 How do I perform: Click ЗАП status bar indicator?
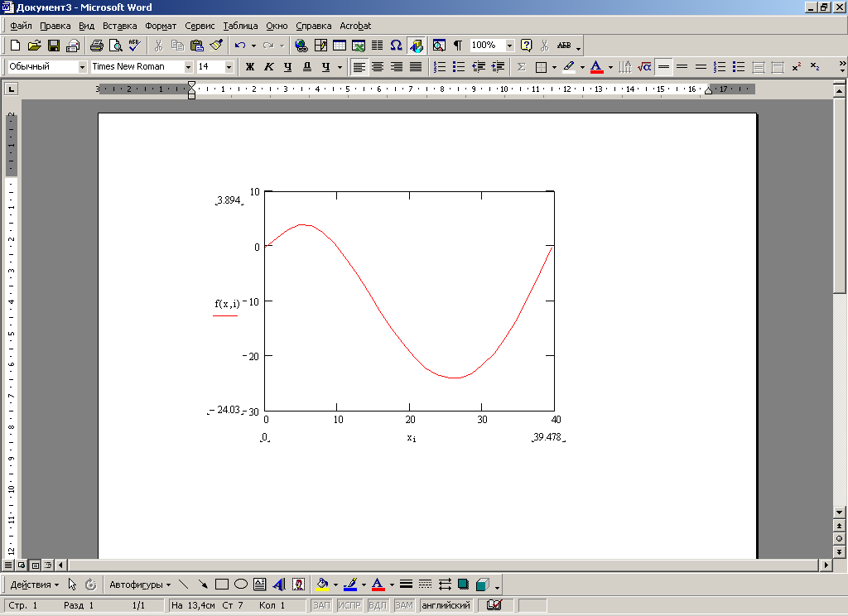pos(322,605)
